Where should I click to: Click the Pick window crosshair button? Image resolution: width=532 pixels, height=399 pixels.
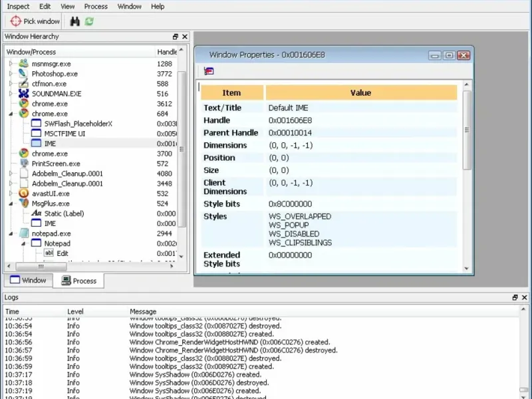[35, 21]
